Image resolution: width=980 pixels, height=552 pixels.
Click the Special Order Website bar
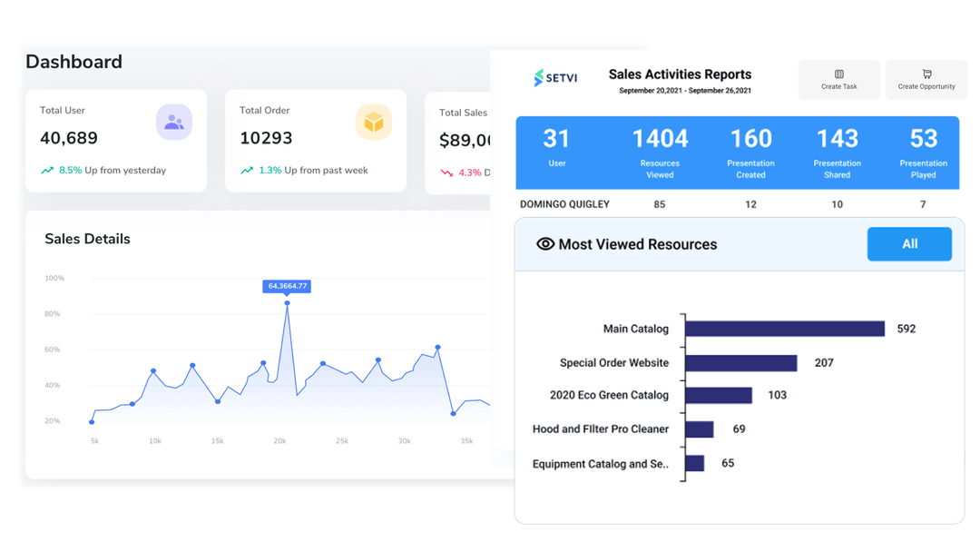coord(742,361)
